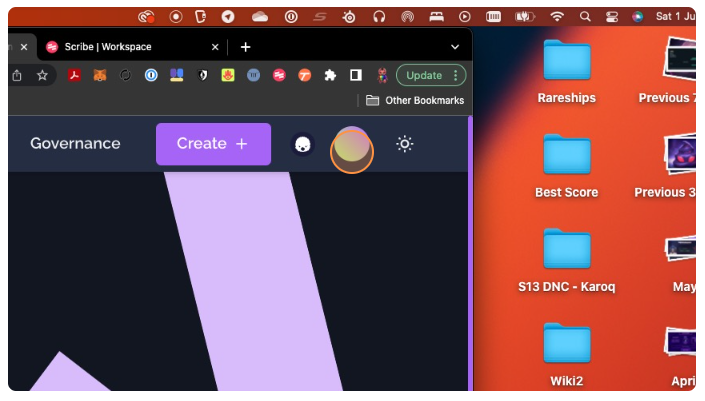This screenshot has width=705, height=401.
Task: Close the Scribe | Workspace tab
Action: [215, 47]
